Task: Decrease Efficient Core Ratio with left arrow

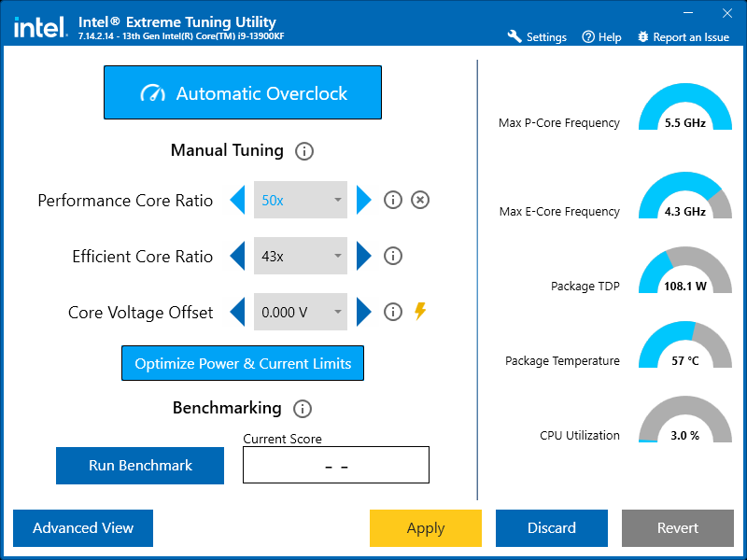Action: pos(238,256)
